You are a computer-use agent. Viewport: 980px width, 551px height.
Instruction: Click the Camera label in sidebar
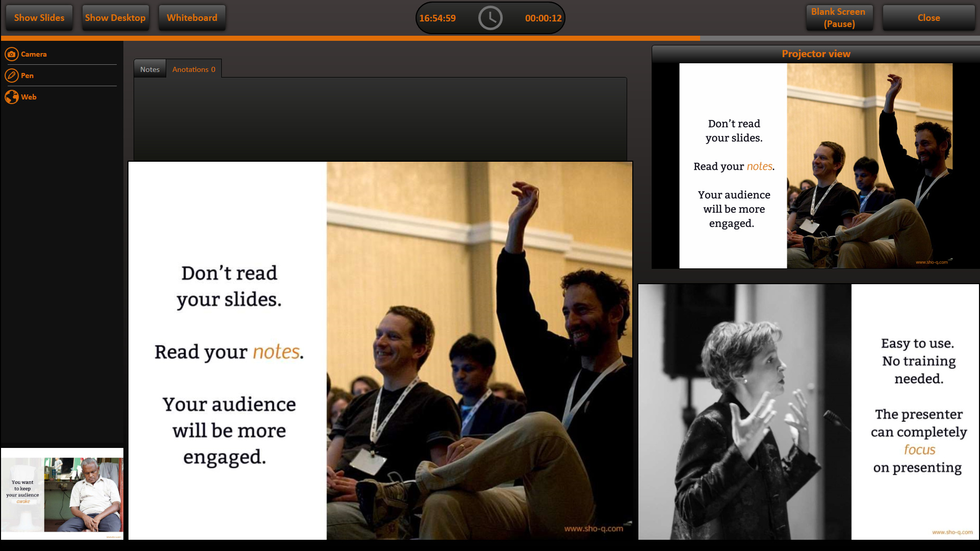(x=34, y=54)
